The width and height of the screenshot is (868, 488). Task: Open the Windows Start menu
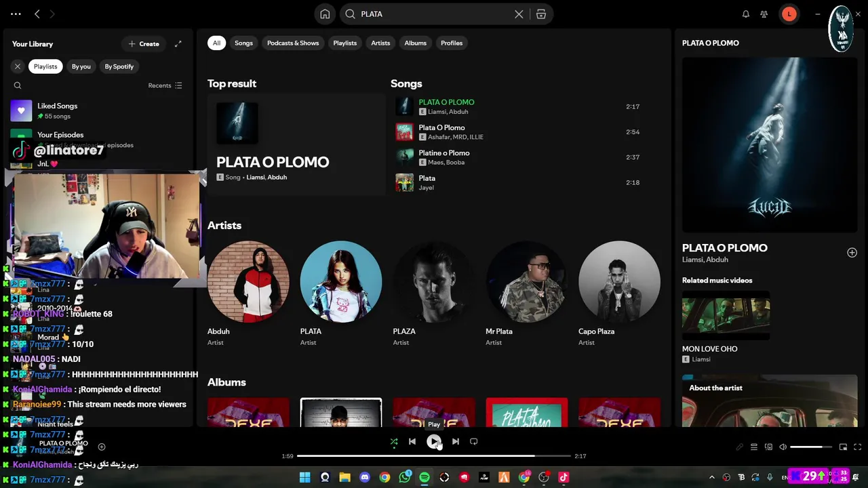pyautogui.click(x=304, y=477)
